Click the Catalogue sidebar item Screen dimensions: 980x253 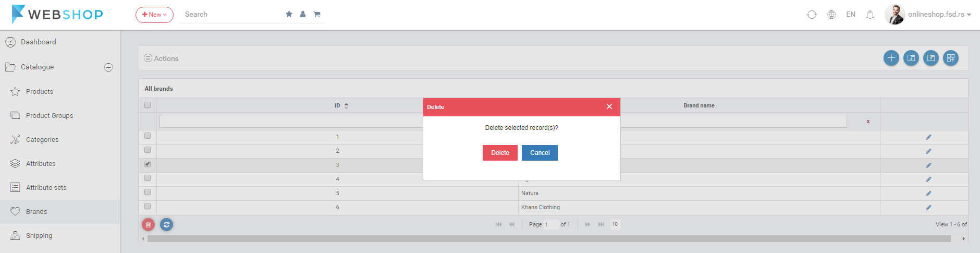tap(37, 67)
